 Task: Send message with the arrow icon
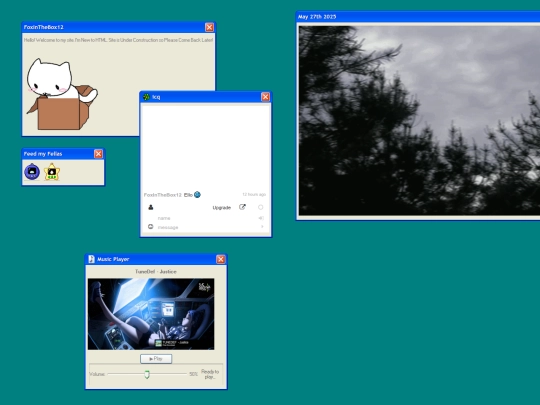point(262,227)
